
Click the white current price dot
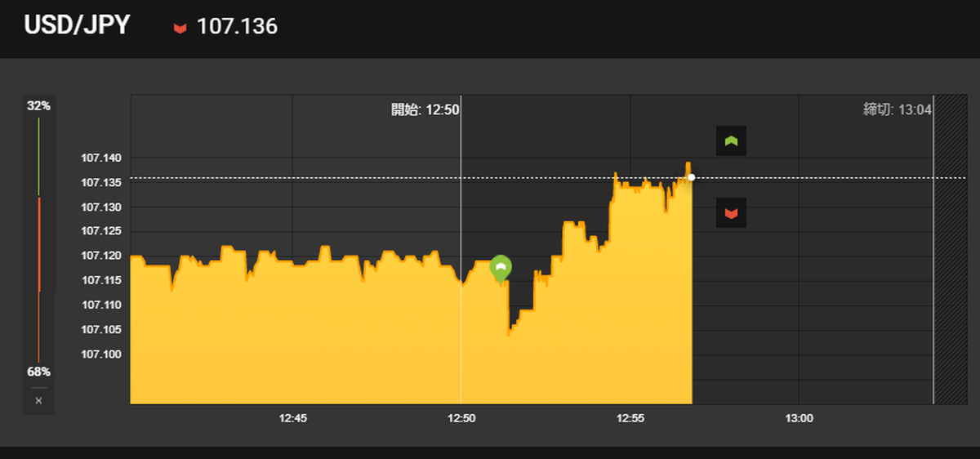pyautogui.click(x=692, y=177)
